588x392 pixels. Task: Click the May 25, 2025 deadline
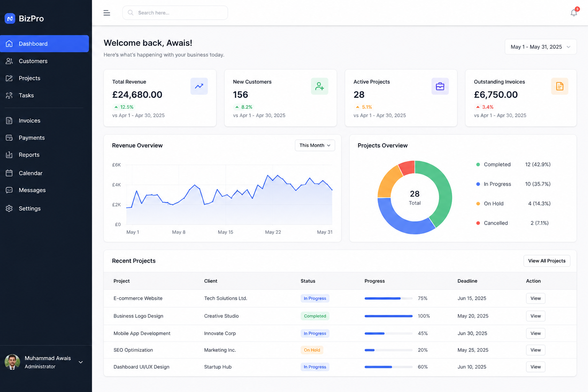point(473,350)
